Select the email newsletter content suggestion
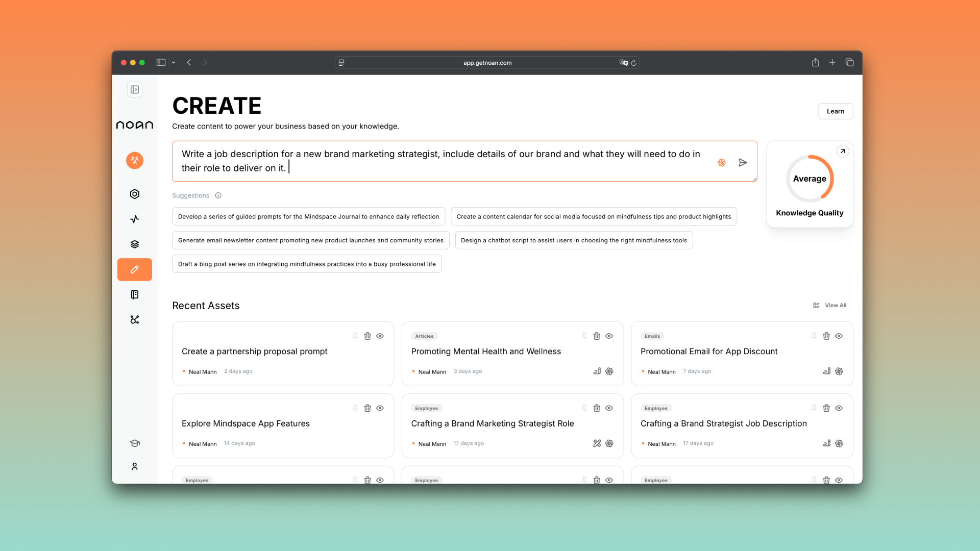The height and width of the screenshot is (551, 980). [310, 240]
